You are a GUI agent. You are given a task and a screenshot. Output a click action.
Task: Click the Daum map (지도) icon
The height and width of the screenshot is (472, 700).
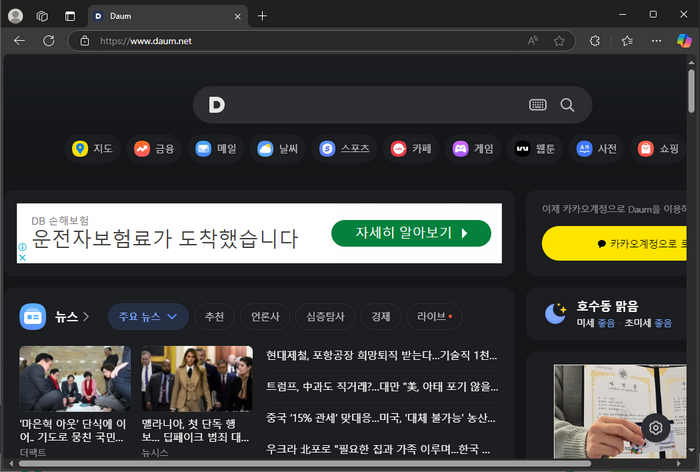80,149
